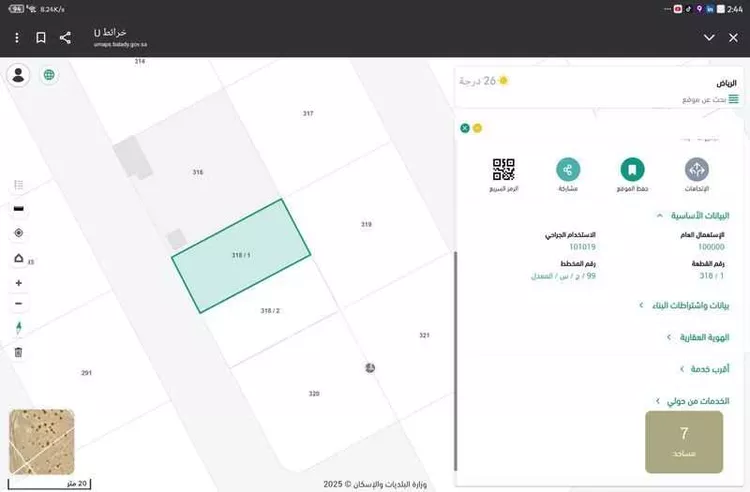
Task: Zoom out with the minus button
Action: pyautogui.click(x=18, y=304)
